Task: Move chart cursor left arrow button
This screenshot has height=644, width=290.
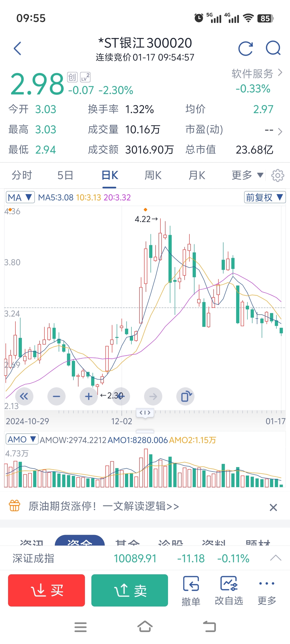Action: pos(121,396)
